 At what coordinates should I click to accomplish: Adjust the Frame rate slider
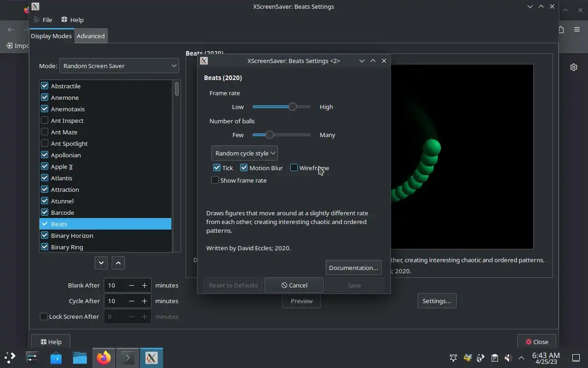pyautogui.click(x=281, y=107)
